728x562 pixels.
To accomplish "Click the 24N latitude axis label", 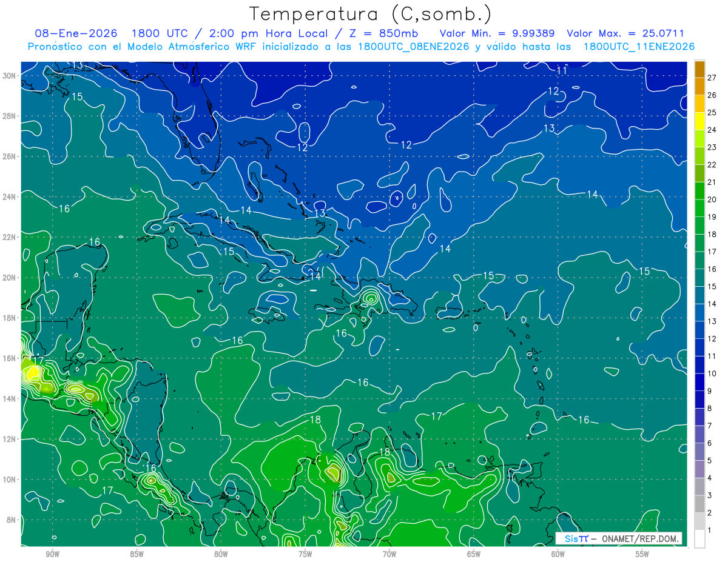I will [x=10, y=197].
